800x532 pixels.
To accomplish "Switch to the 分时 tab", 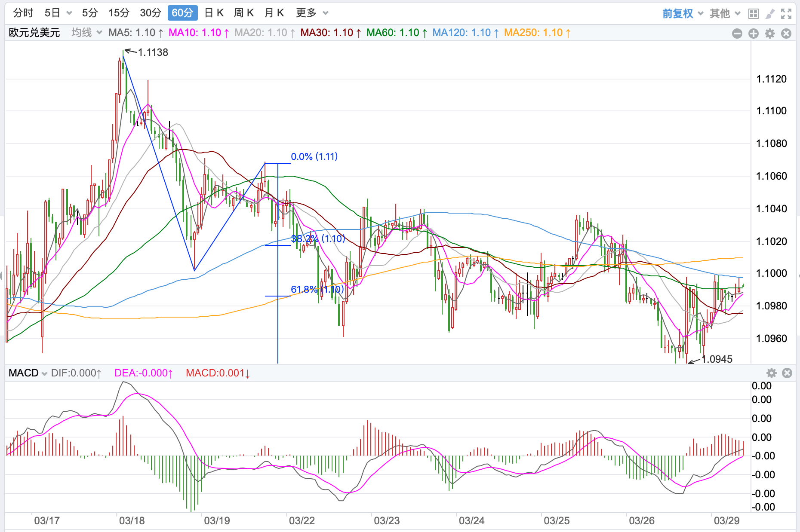I will click(x=23, y=13).
